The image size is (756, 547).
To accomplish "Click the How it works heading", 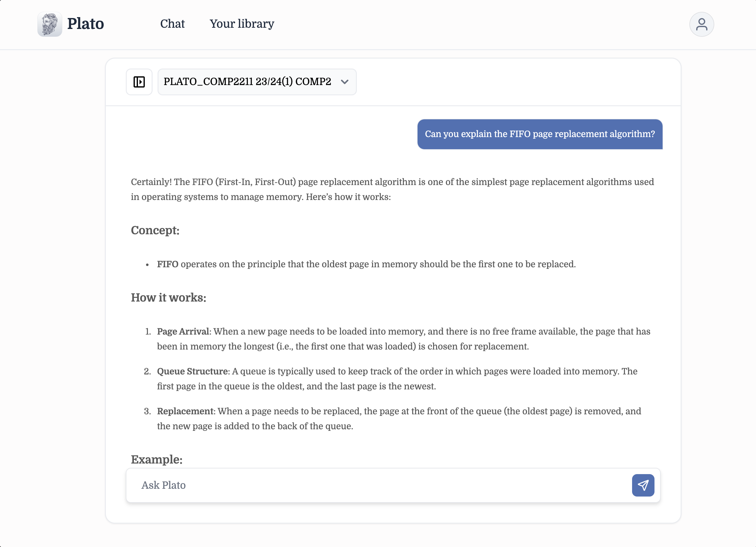I will pos(168,297).
